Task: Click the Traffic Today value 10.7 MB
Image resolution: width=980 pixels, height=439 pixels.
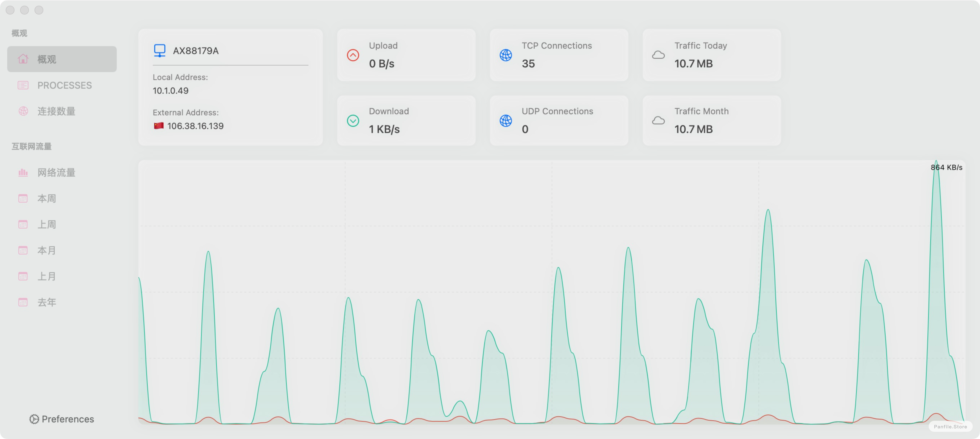Action: coord(693,64)
